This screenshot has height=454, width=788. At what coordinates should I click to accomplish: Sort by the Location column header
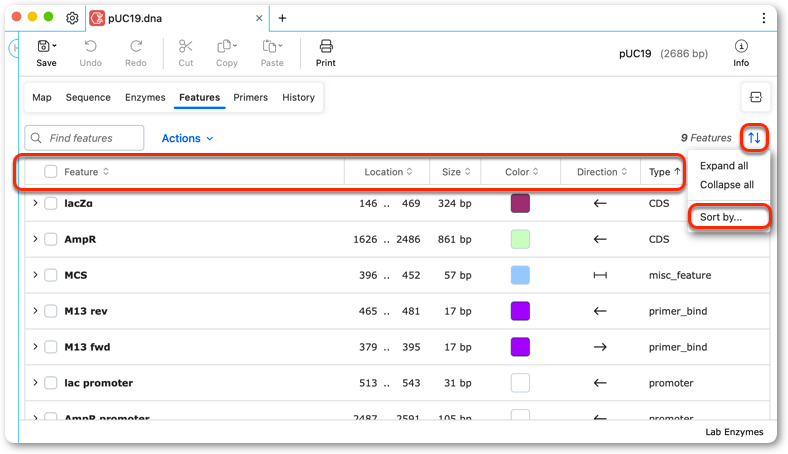[387, 172]
